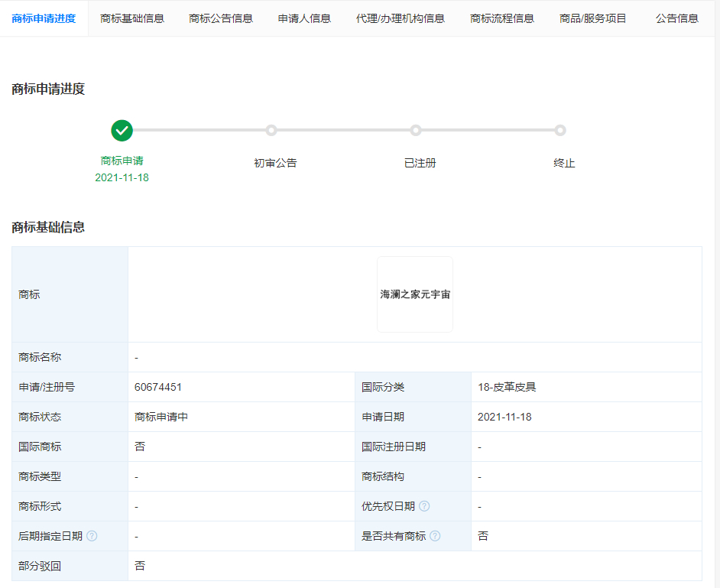Click help icon beside 后期指定日期

(x=92, y=536)
